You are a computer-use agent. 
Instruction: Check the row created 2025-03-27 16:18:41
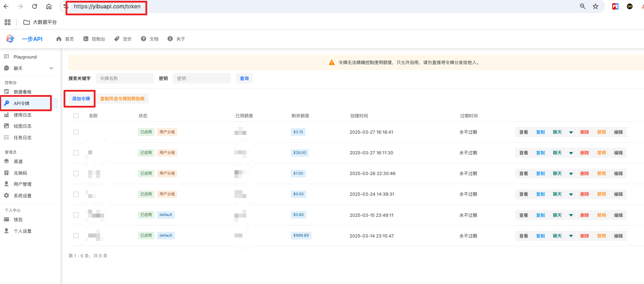point(76,132)
